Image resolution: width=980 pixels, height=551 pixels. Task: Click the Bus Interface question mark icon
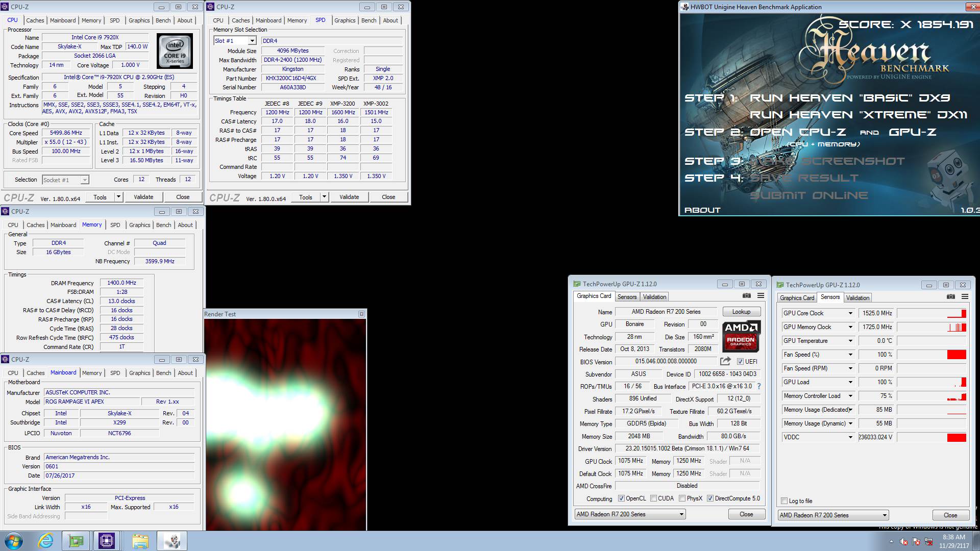point(759,386)
